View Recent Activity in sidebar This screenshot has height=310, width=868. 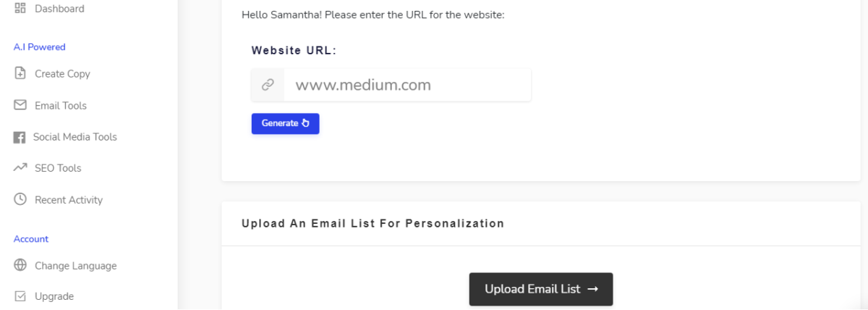[69, 200]
